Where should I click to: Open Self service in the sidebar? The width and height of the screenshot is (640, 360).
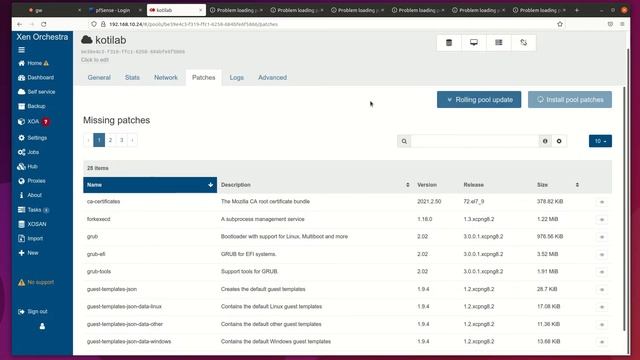tap(36, 92)
